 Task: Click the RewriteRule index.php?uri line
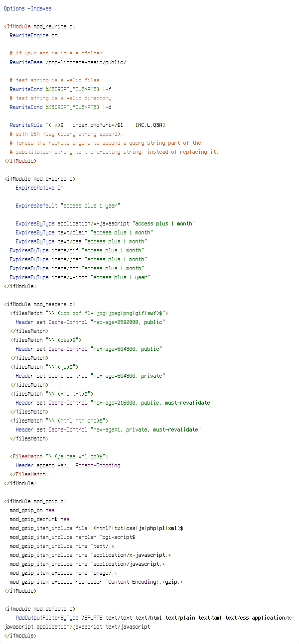[x=87, y=125]
